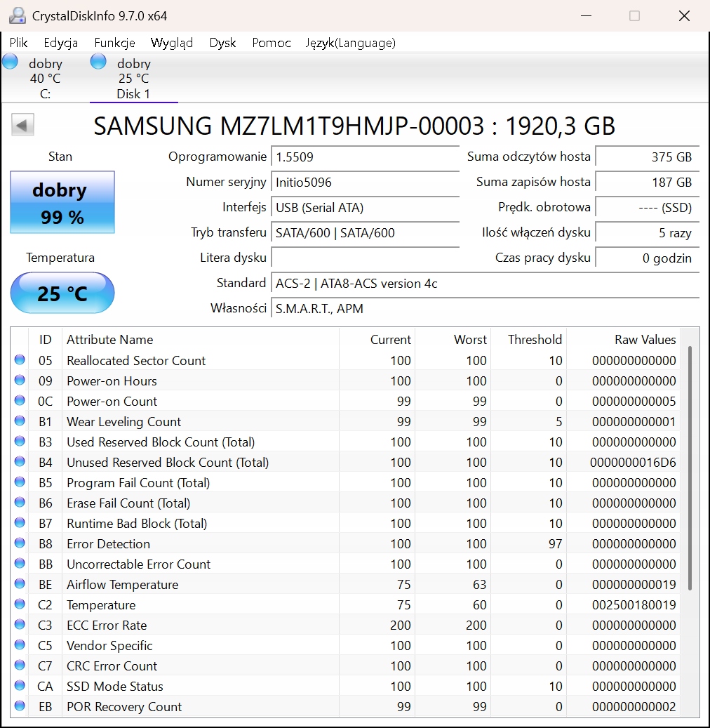Open the Wygląd menu
The width and height of the screenshot is (710, 728).
[172, 43]
